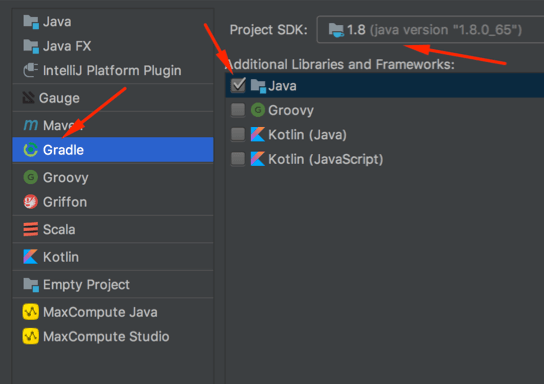Click the Gauge icon in sidebar
This screenshot has height=384, width=544.
pyautogui.click(x=28, y=98)
